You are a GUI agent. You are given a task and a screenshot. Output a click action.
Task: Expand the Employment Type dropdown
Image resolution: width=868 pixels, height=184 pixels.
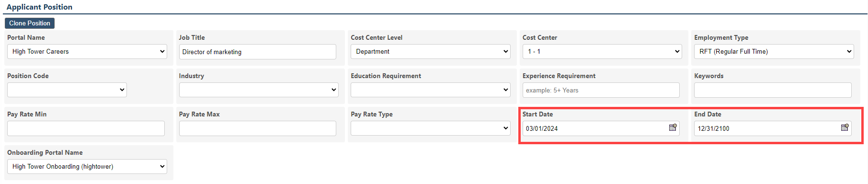(774, 52)
